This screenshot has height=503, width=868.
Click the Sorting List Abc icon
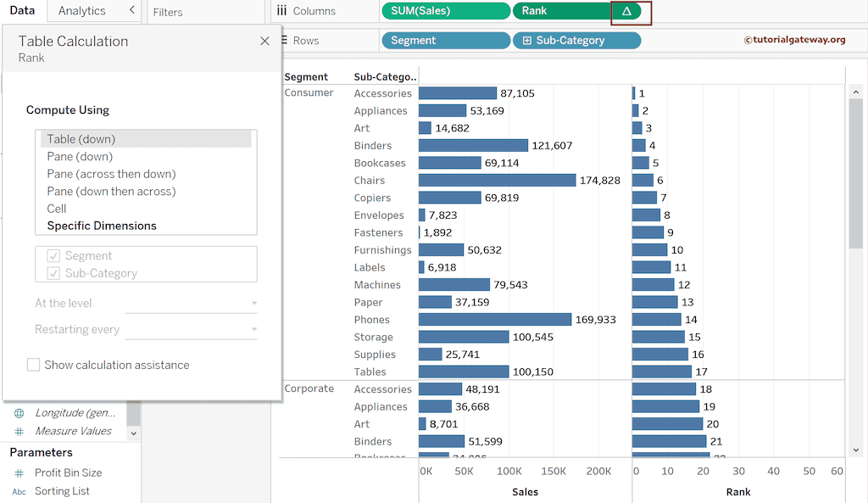(x=19, y=492)
